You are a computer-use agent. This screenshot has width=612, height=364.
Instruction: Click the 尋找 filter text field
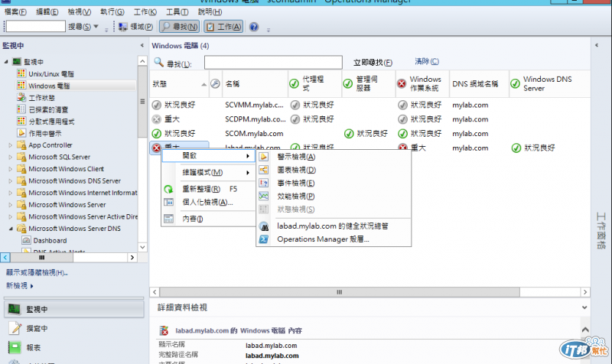273,63
